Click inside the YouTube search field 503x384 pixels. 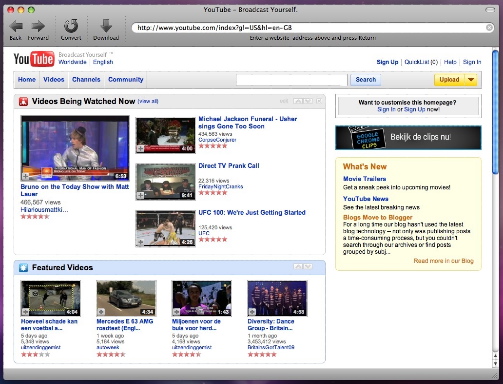point(292,80)
